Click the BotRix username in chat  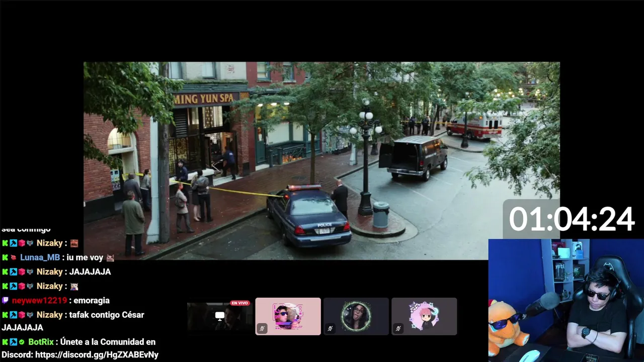tap(41, 342)
